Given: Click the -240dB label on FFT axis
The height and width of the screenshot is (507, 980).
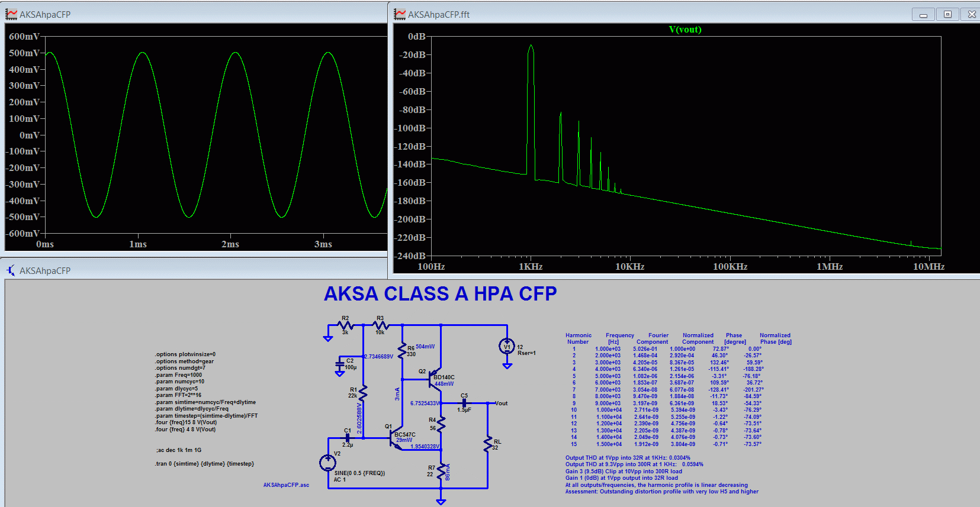Looking at the screenshot, I should click(x=410, y=256).
